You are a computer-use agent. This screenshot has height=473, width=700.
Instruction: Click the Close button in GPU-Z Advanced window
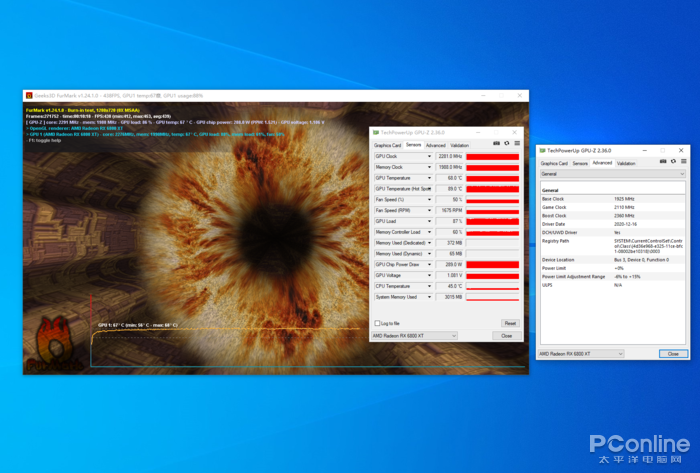click(x=673, y=353)
